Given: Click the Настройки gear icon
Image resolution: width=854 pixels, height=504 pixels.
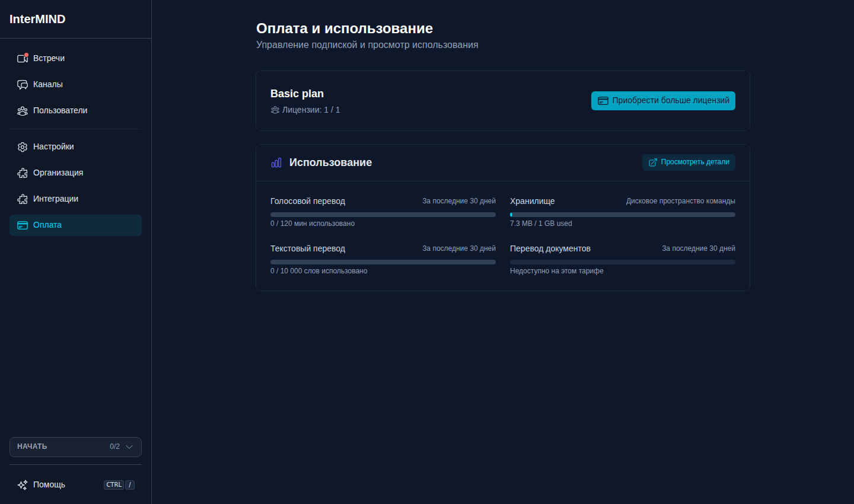Looking at the screenshot, I should 23,146.
